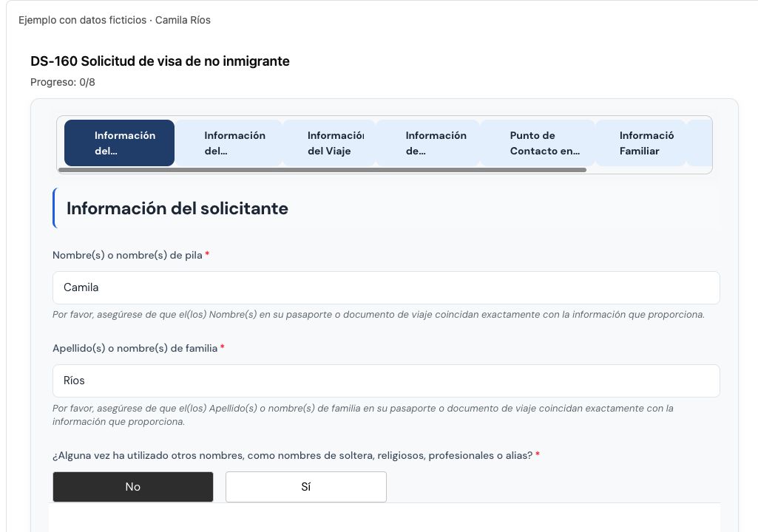Open the second 'Información del...' tab

(x=229, y=143)
